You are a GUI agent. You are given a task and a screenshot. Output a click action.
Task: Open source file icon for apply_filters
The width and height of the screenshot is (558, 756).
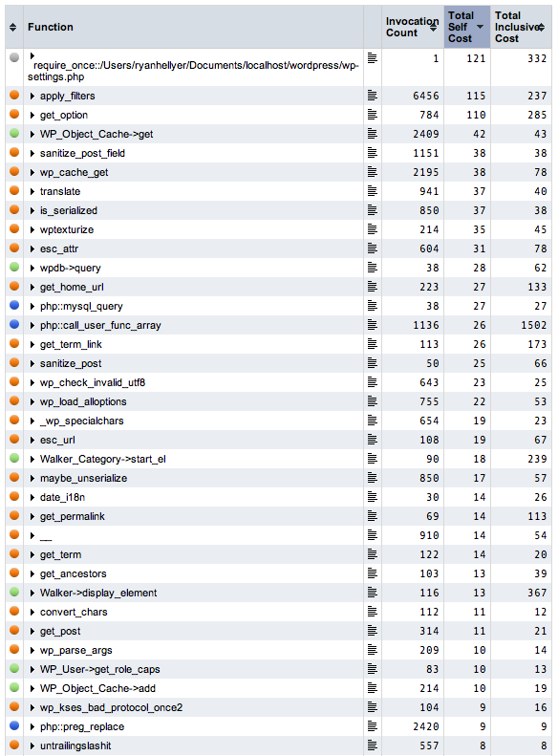click(372, 96)
